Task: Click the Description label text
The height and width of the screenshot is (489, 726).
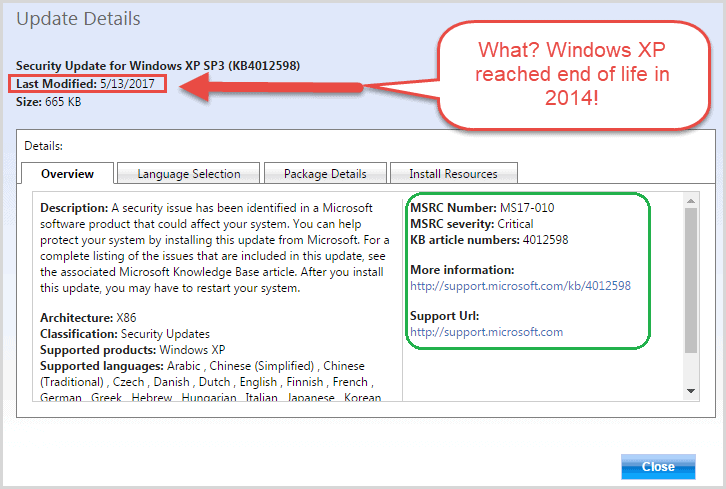Action: 74,207
